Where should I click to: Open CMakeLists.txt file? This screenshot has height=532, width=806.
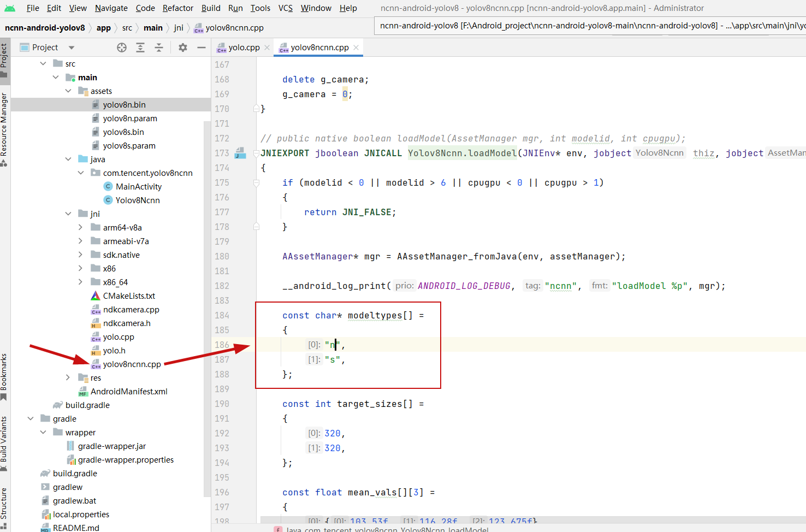click(x=129, y=296)
